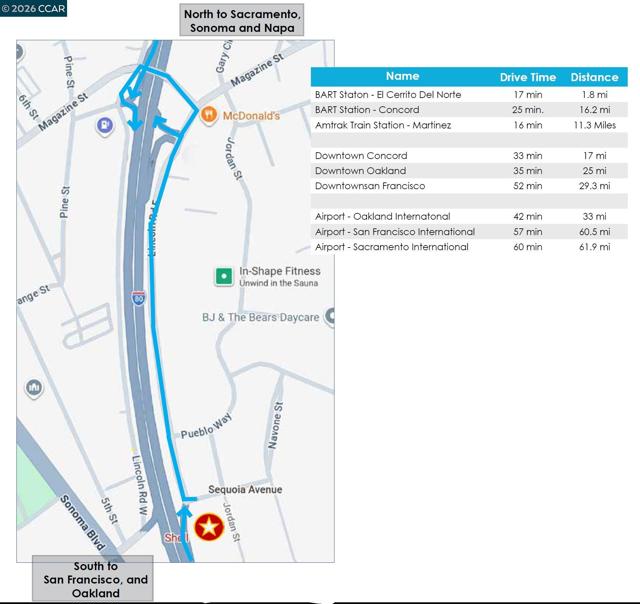This screenshot has height=604, width=640.
Task: Click the Drive Time column header
Action: 528,77
